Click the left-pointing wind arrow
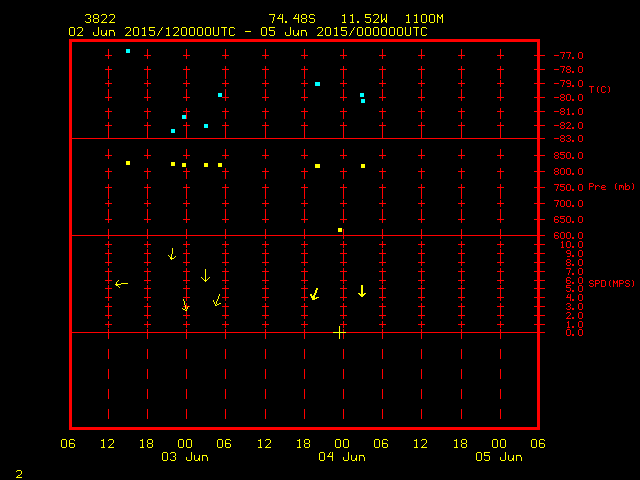The width and height of the screenshot is (640, 480). pyautogui.click(x=121, y=284)
